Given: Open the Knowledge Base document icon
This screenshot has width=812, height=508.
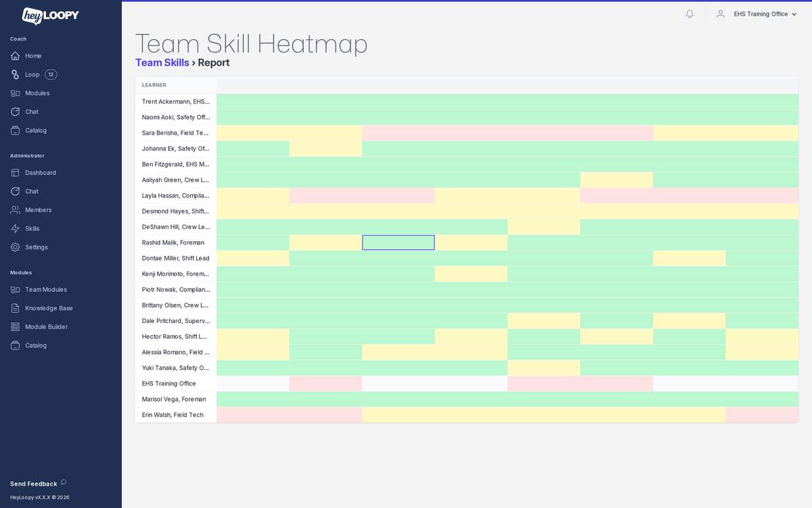Looking at the screenshot, I should click(x=15, y=308).
